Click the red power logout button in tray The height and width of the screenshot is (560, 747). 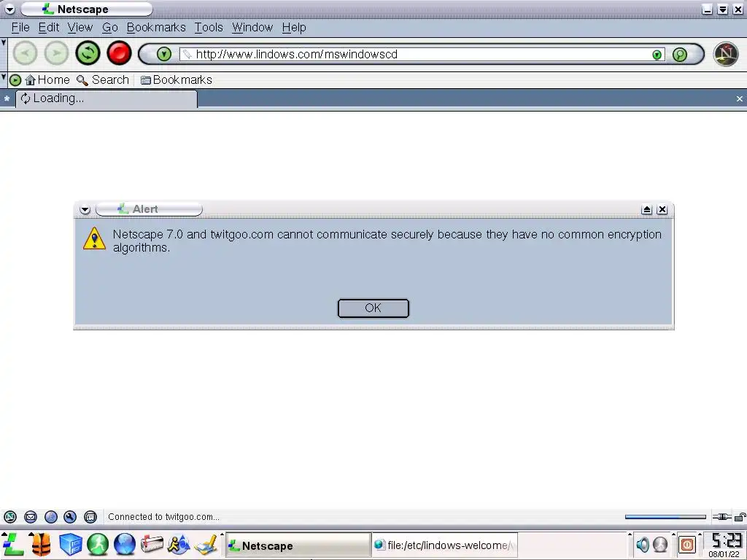coord(687,544)
